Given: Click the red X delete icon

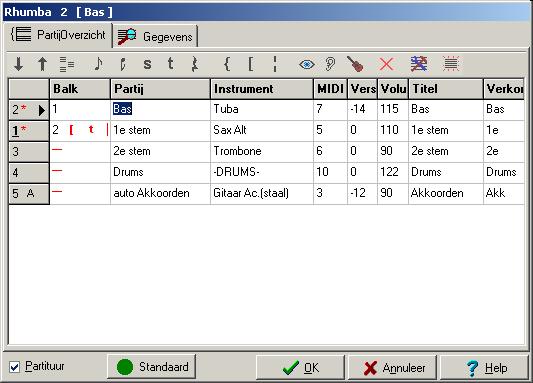Looking at the screenshot, I should pos(386,64).
